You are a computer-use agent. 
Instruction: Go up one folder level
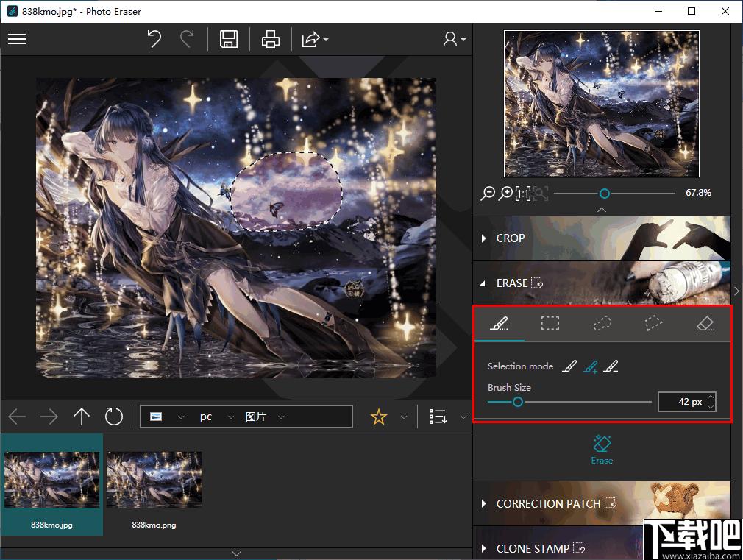click(82, 417)
